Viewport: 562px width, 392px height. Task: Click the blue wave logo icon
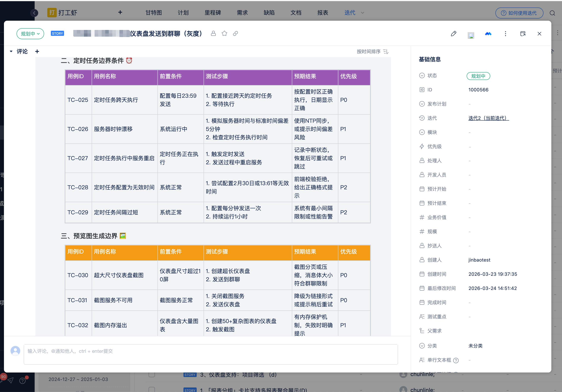[x=488, y=33]
